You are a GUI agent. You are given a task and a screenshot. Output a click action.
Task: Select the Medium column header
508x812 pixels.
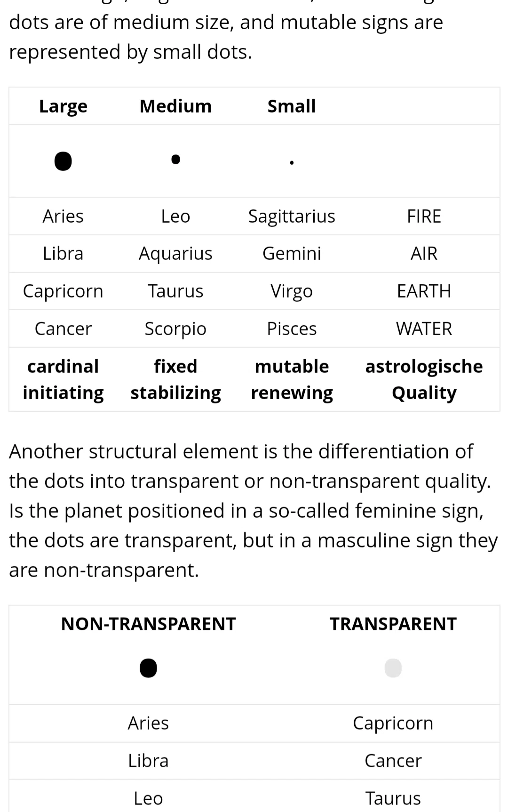click(175, 106)
